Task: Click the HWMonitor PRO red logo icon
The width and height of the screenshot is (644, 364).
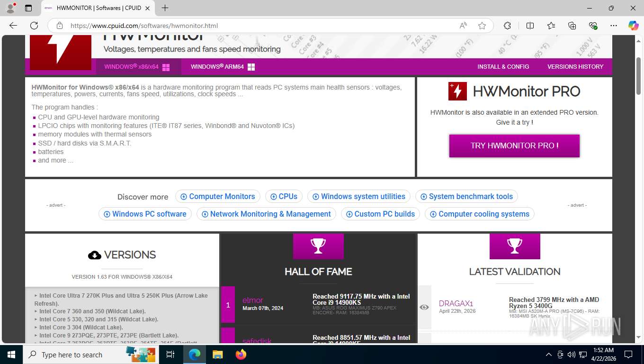Action: click(457, 91)
